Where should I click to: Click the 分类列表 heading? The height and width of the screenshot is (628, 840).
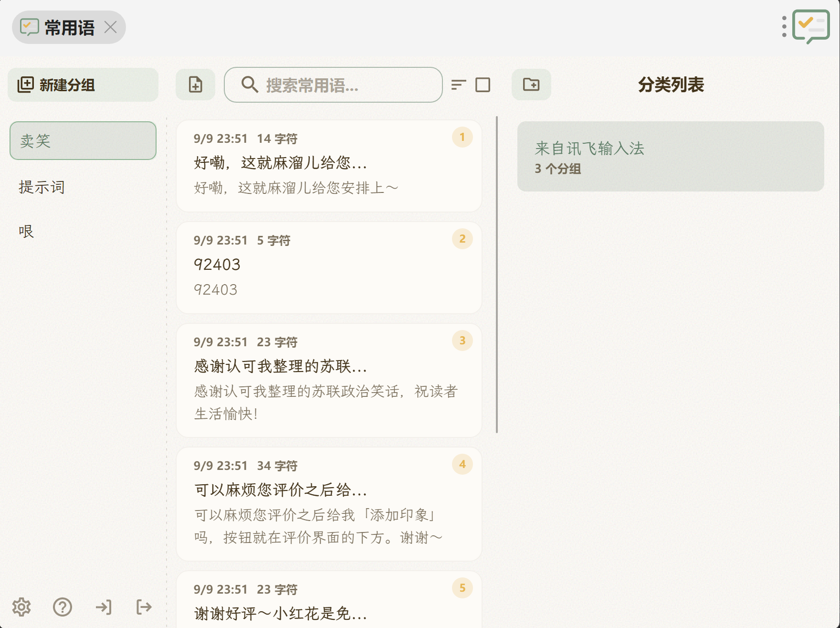pos(671,85)
